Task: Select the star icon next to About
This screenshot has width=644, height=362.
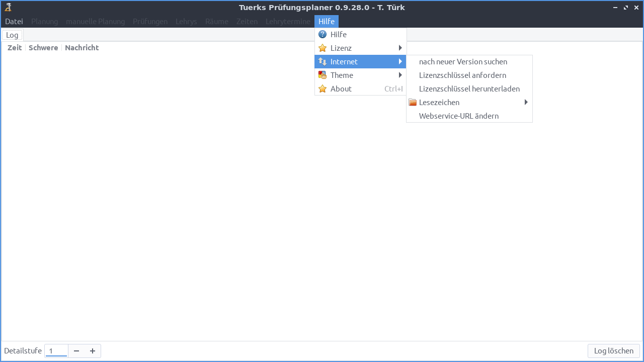Action: [x=323, y=88]
